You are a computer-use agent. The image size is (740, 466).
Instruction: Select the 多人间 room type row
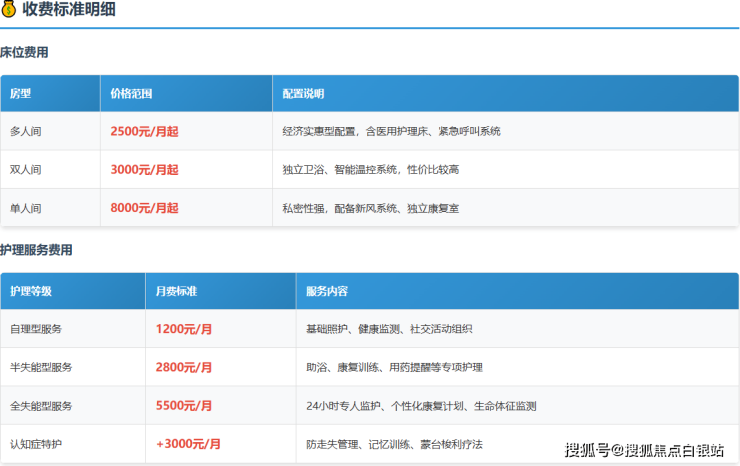pyautogui.click(x=26, y=131)
